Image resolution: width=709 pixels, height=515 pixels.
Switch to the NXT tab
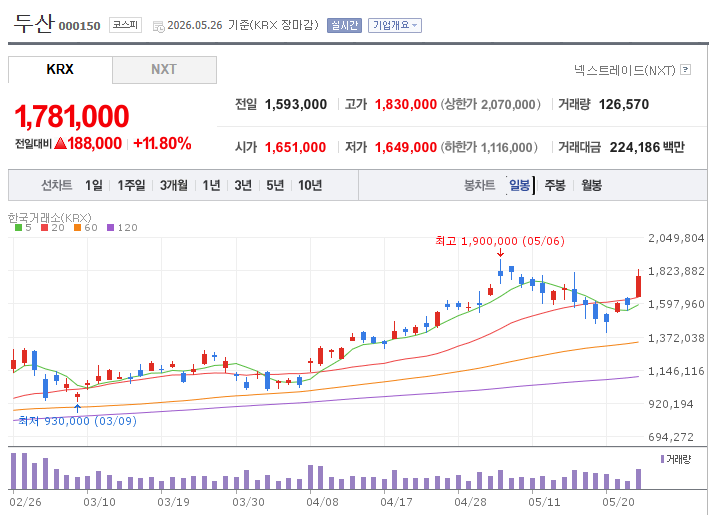(x=164, y=70)
